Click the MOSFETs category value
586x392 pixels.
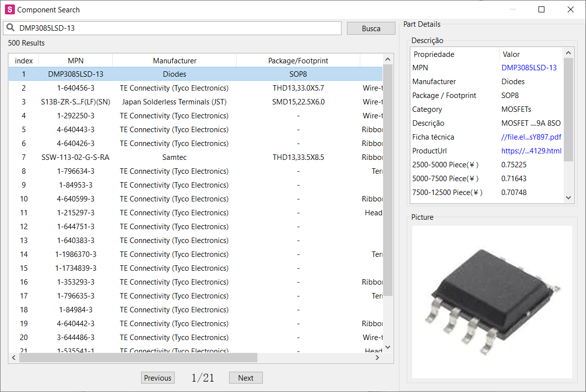click(x=516, y=109)
